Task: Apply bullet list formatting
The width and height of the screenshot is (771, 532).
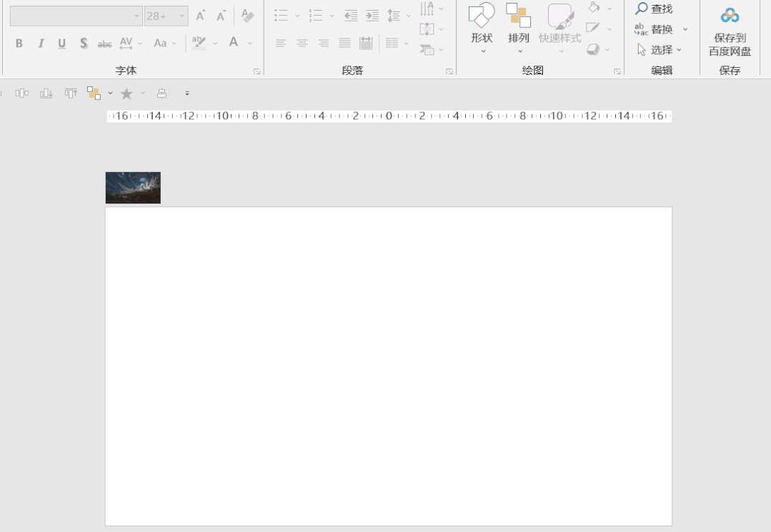Action: click(x=282, y=16)
